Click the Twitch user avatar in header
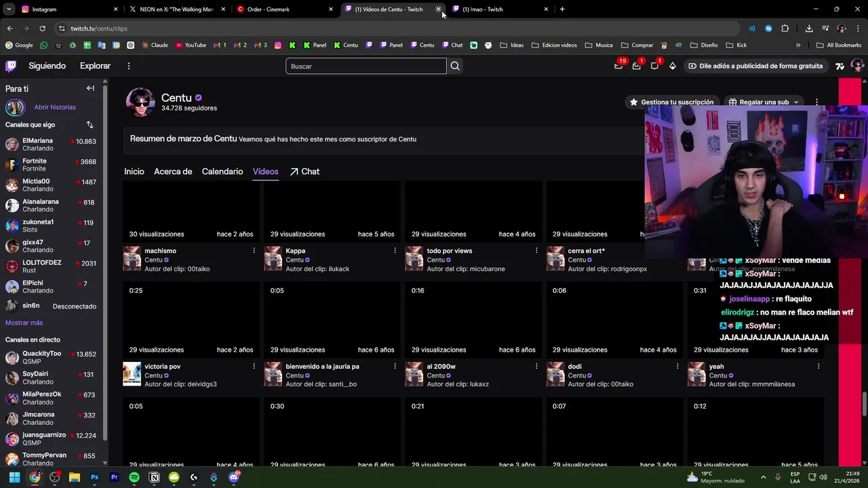 pos(857,66)
